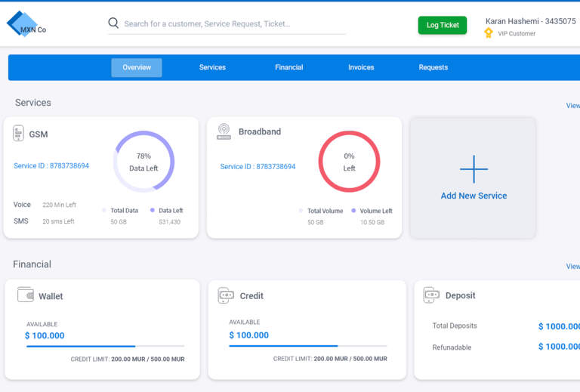Open GSM Service ID 8783738694 link
The height and width of the screenshot is (392, 580).
point(51,165)
